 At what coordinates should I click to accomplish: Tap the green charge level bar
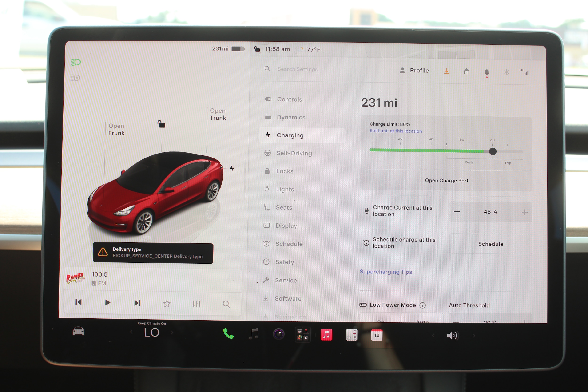tap(427, 150)
